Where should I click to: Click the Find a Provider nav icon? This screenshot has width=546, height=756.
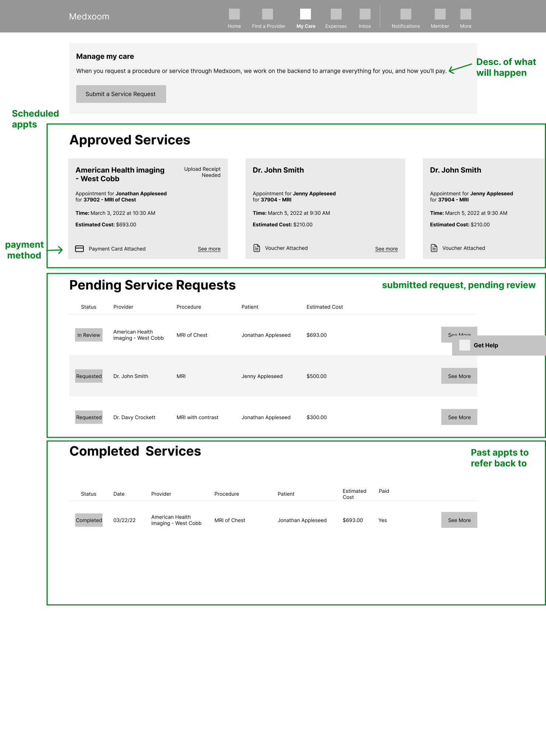click(x=267, y=14)
